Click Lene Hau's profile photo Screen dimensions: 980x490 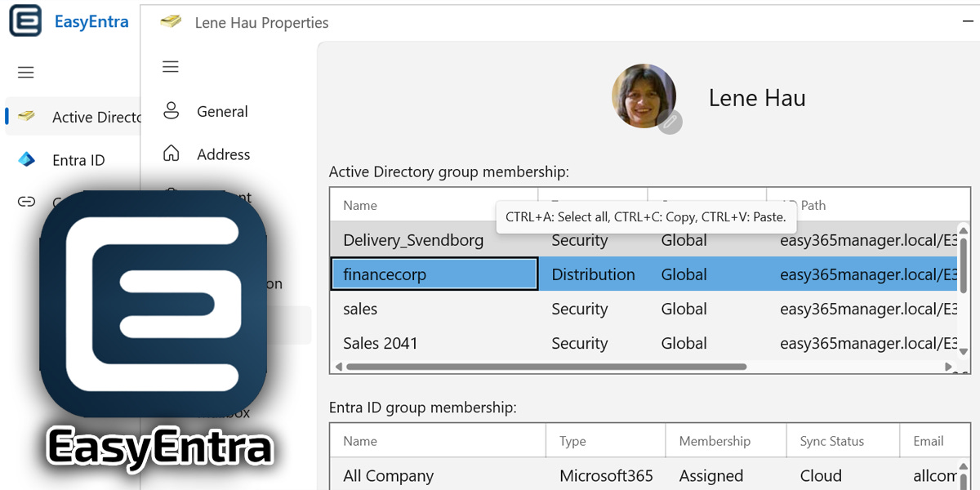click(644, 96)
